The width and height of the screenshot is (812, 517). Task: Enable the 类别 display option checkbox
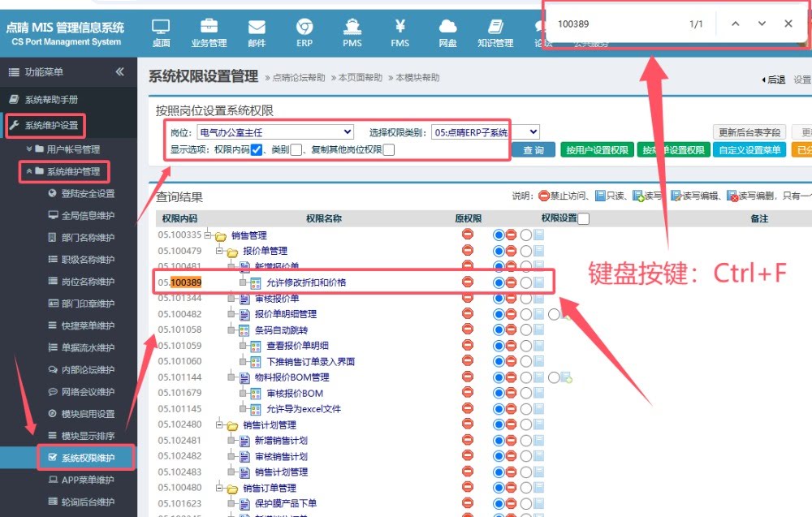coord(296,149)
